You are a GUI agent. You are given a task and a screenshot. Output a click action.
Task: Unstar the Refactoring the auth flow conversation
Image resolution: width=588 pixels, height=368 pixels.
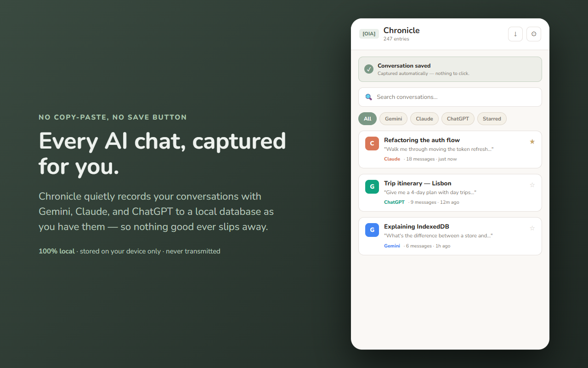pyautogui.click(x=532, y=142)
